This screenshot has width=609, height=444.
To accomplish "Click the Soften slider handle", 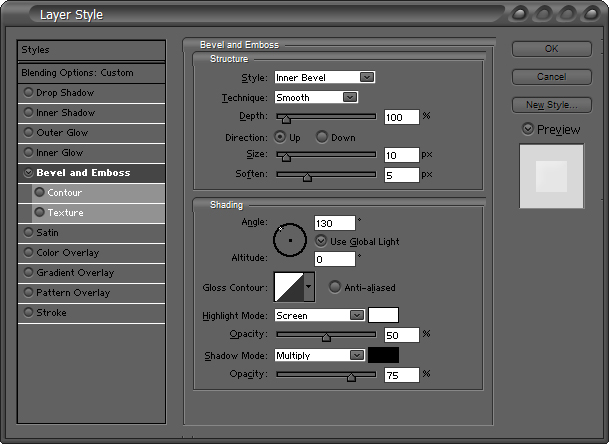I will [x=307, y=177].
